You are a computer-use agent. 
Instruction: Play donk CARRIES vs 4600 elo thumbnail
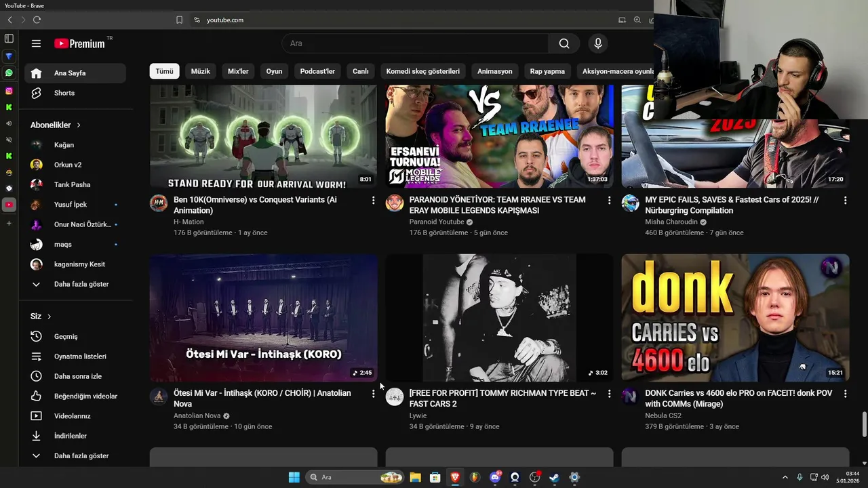pyautogui.click(x=735, y=318)
